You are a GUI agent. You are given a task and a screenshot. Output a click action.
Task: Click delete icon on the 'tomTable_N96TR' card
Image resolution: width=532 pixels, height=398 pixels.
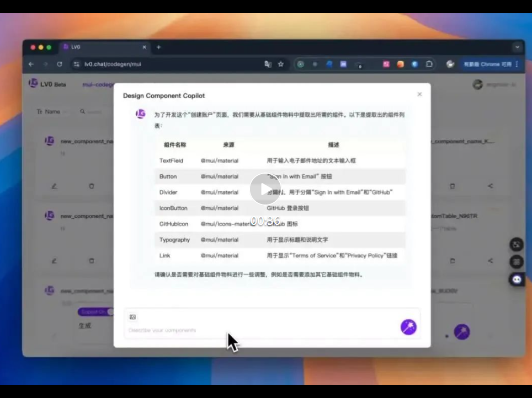(452, 261)
